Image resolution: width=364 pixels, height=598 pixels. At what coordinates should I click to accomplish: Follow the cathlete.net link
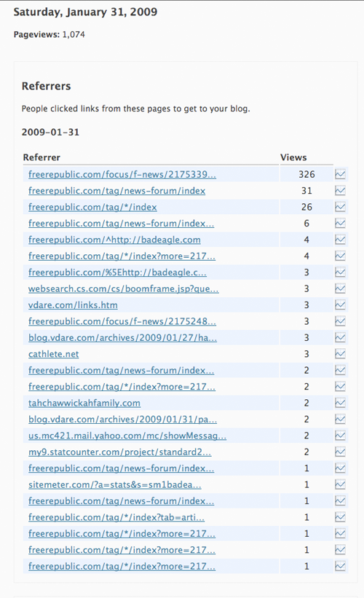(x=53, y=354)
